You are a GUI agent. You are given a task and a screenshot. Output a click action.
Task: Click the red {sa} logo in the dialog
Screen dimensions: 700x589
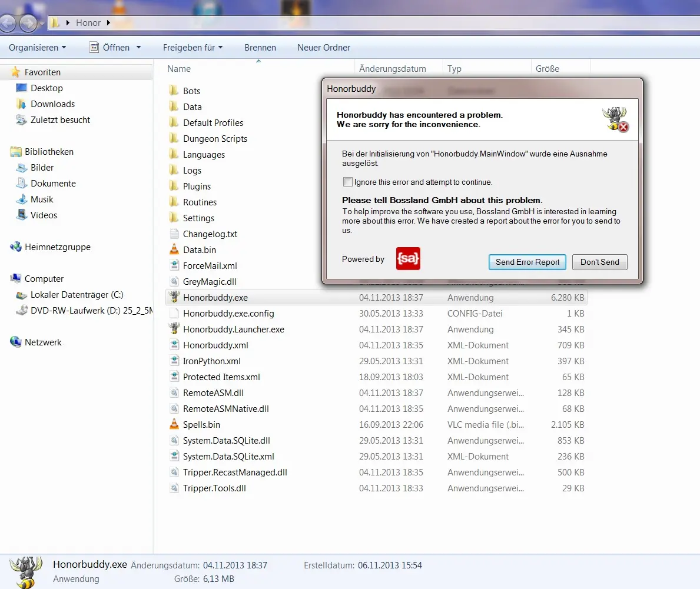click(x=408, y=258)
